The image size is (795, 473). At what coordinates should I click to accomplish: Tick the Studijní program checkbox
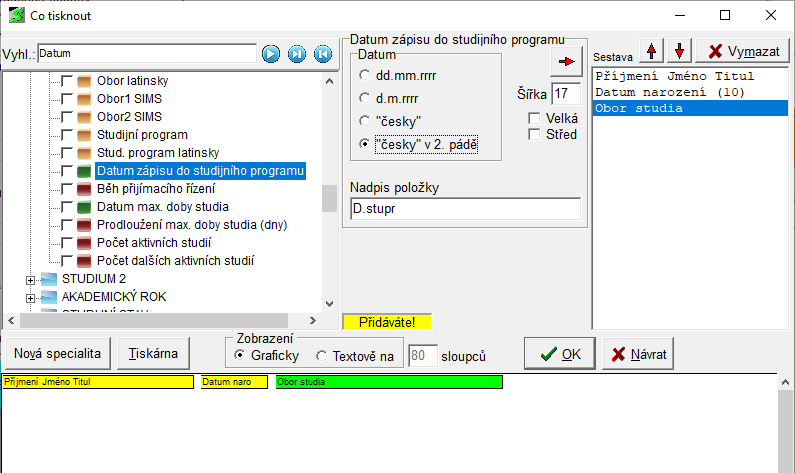coord(67,135)
